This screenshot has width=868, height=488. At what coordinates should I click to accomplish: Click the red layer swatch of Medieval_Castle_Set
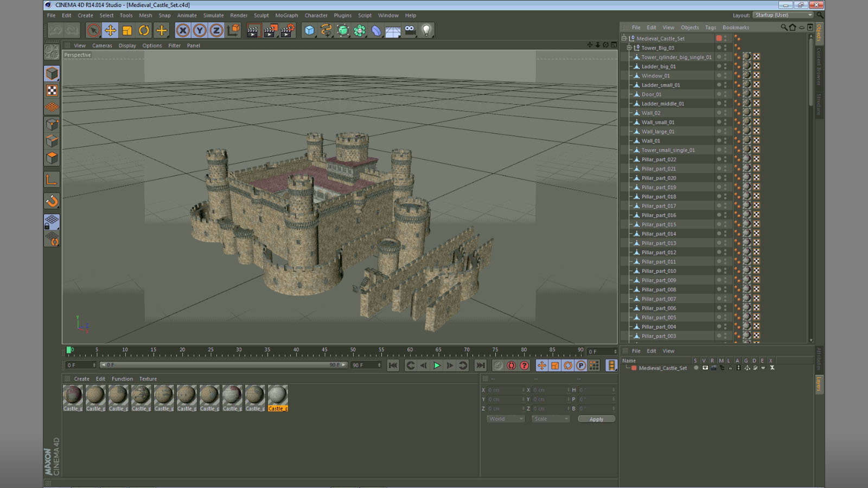(719, 38)
